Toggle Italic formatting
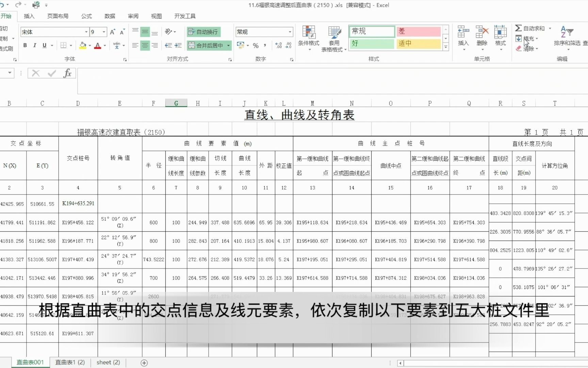The width and height of the screenshot is (588, 368). (x=34, y=45)
